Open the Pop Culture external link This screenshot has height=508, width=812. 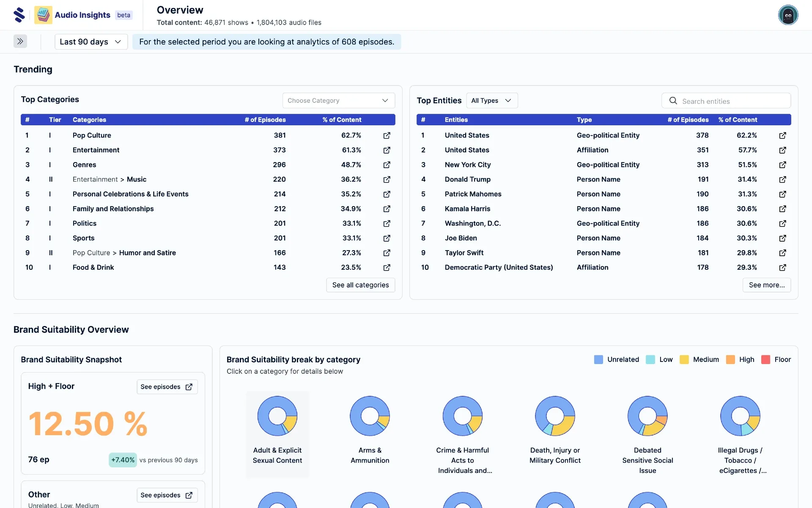click(387, 135)
